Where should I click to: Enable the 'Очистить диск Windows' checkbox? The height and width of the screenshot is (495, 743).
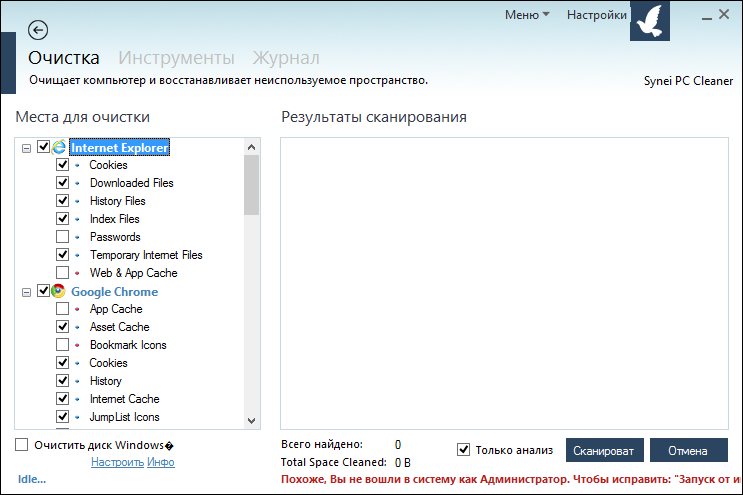coord(21,445)
